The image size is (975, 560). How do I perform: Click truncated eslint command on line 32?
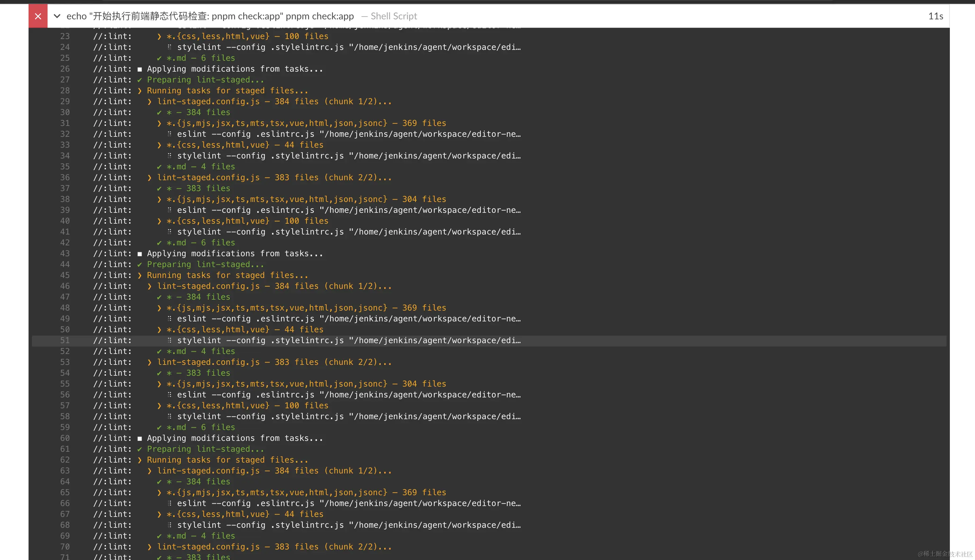pos(347,134)
